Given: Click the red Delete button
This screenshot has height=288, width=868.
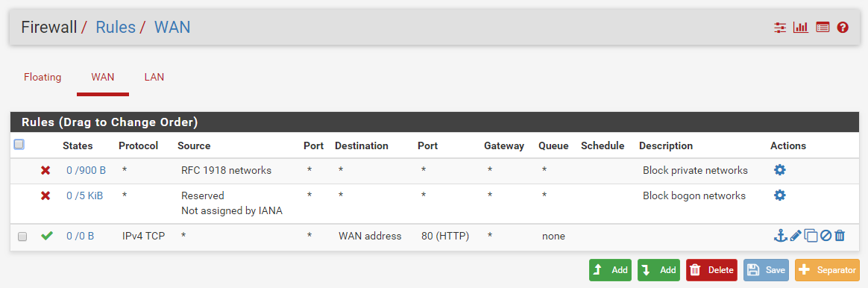Looking at the screenshot, I should pos(712,270).
